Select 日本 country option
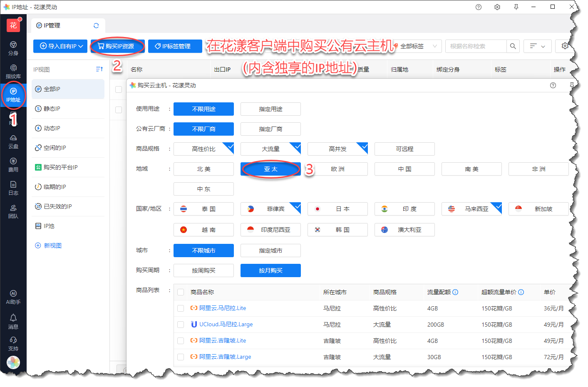The image size is (588, 387). pyautogui.click(x=337, y=209)
